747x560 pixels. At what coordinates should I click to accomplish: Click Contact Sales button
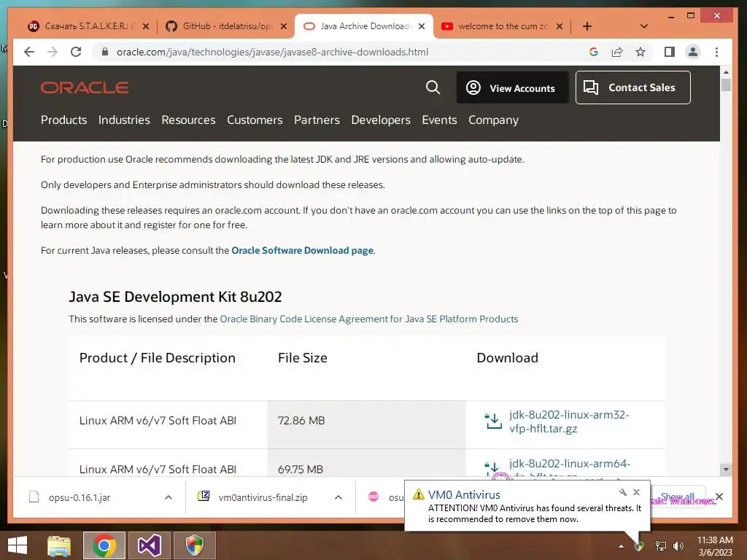point(632,87)
